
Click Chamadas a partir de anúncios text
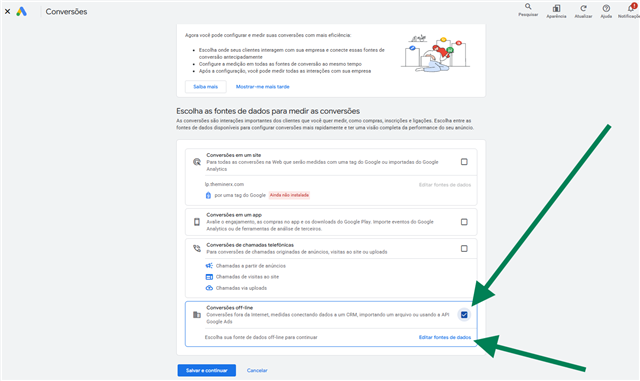pyautogui.click(x=251, y=266)
